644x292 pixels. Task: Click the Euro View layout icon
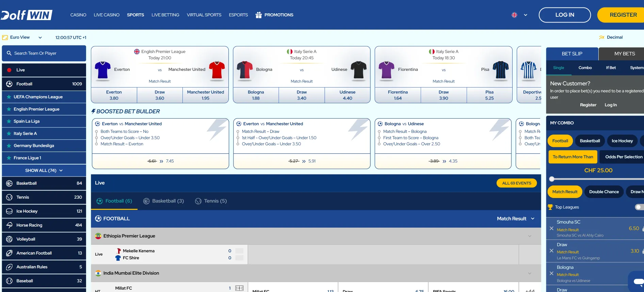click(5, 37)
